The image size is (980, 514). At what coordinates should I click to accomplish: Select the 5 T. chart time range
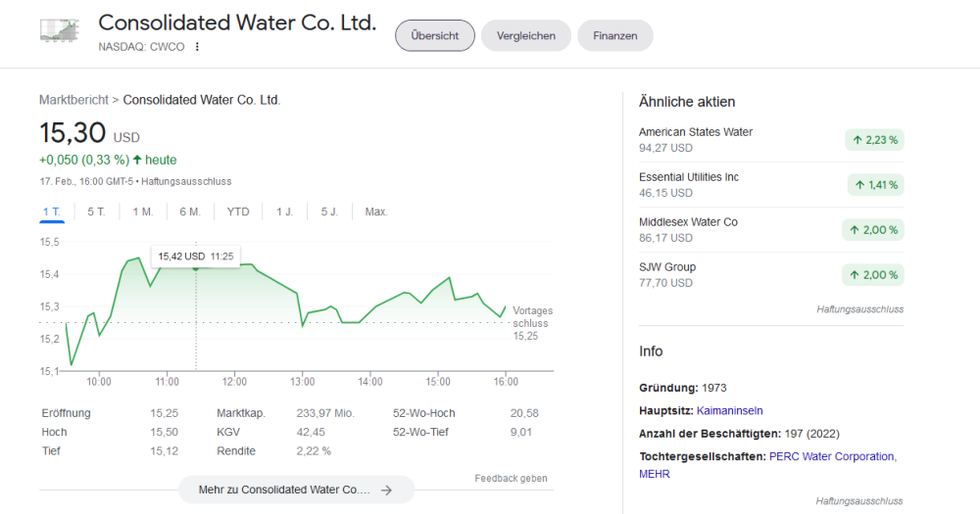96,211
